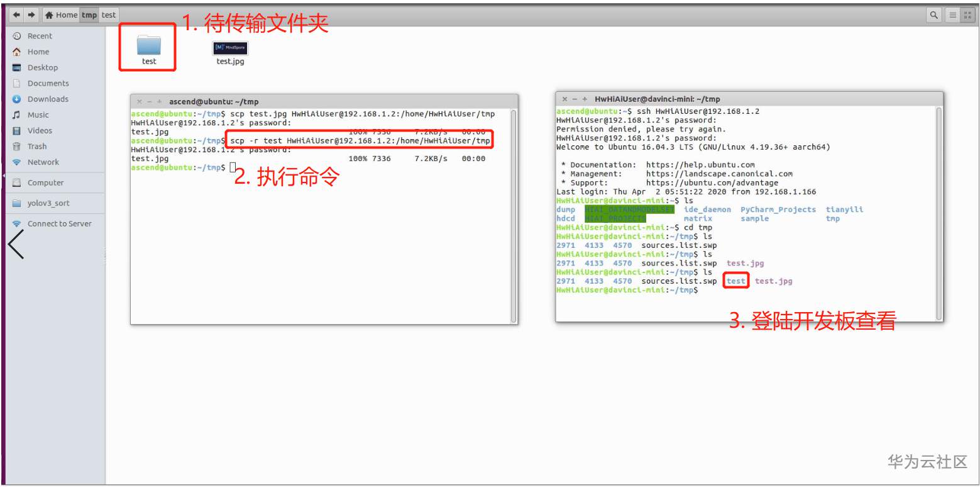The image size is (980, 487).
Task: Click the highlighted HIAI_PROJECTS directory name
Action: pos(615,218)
